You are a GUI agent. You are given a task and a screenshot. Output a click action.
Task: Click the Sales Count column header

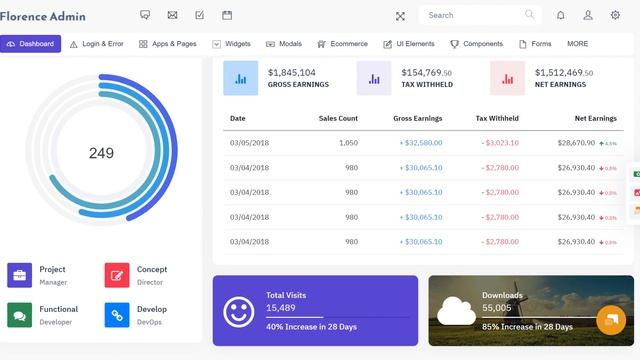[338, 118]
